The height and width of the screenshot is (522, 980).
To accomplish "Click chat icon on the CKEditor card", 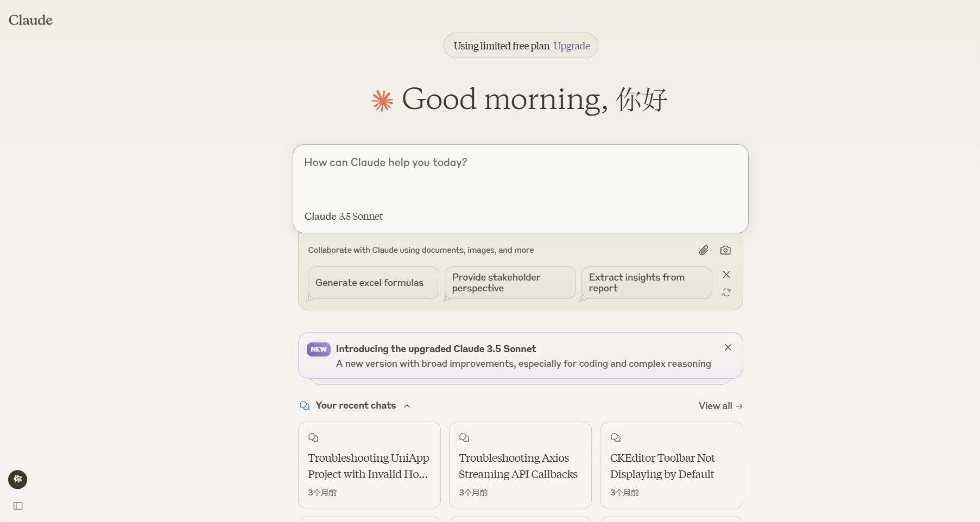I will [616, 437].
